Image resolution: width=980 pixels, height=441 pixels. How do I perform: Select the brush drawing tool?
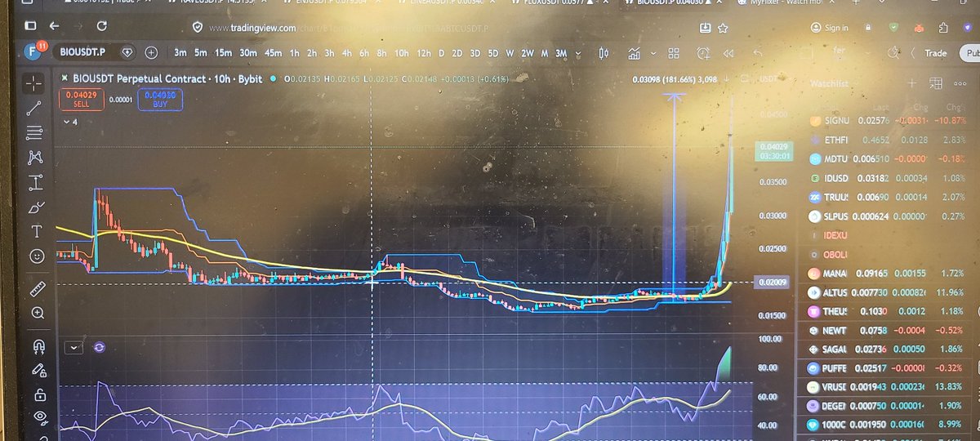[x=36, y=207]
